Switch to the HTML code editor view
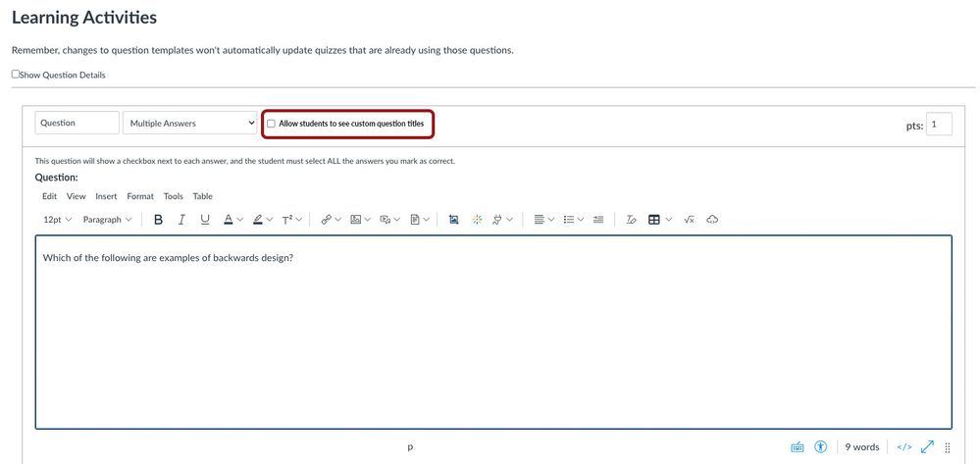Image resolution: width=980 pixels, height=464 pixels. point(904,447)
